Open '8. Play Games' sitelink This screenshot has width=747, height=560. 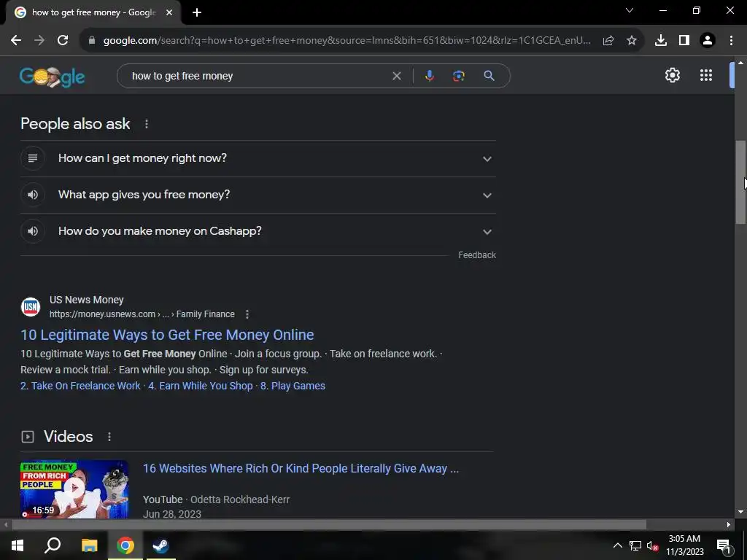[293, 386]
